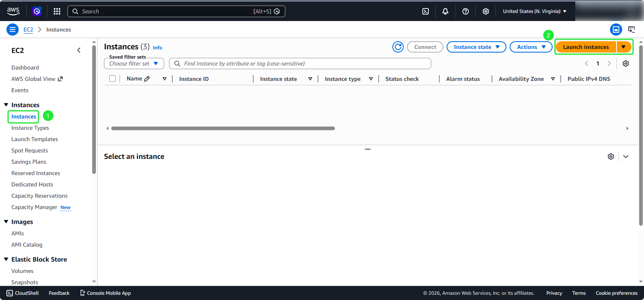
Task: Sort by the Instance state column arrow
Action: (310, 79)
